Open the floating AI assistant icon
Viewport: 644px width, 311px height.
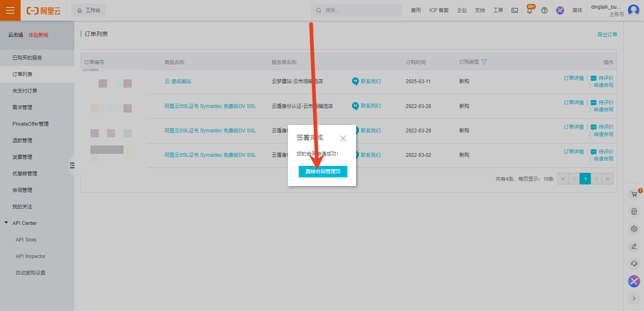[x=634, y=281]
